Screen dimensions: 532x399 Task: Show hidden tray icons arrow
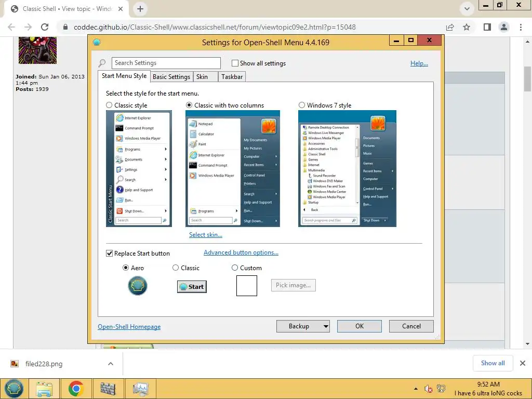pos(416,389)
